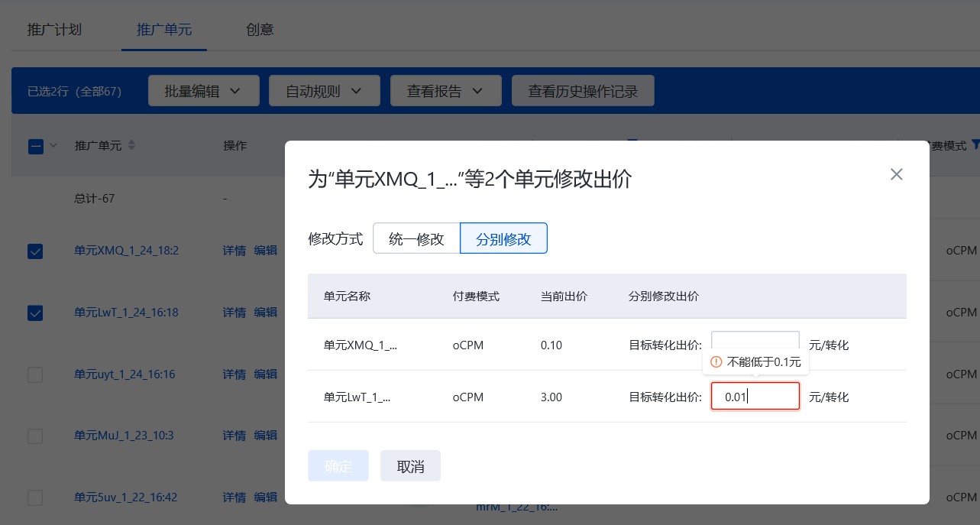The image size is (980, 525).
Task: Click the sort icon beside 推广单元 column
Action: [131, 145]
